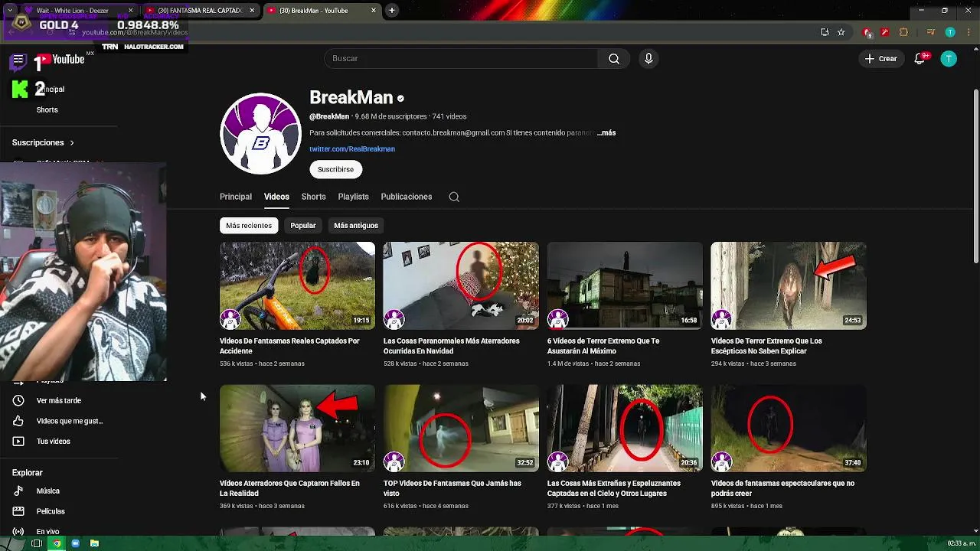Open Cosas Paranormales Ocurridas En Navidad thumbnail
This screenshot has width=980, height=551.
point(461,286)
